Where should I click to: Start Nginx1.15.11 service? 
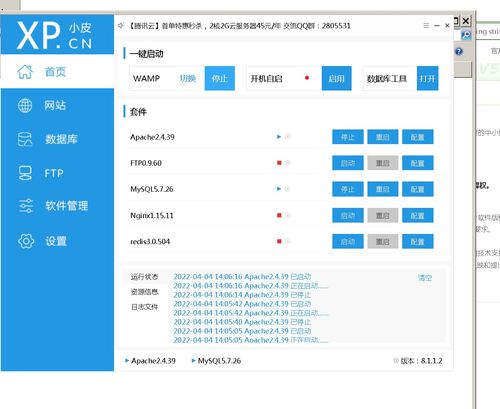click(x=348, y=216)
